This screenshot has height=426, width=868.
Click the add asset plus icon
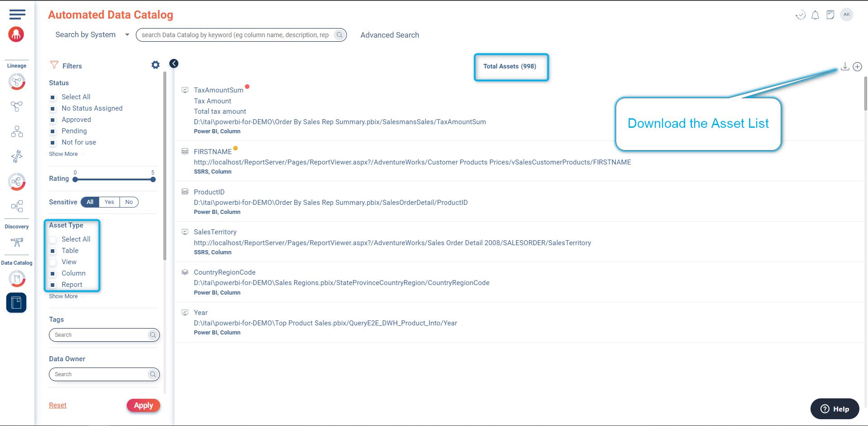[x=857, y=67]
